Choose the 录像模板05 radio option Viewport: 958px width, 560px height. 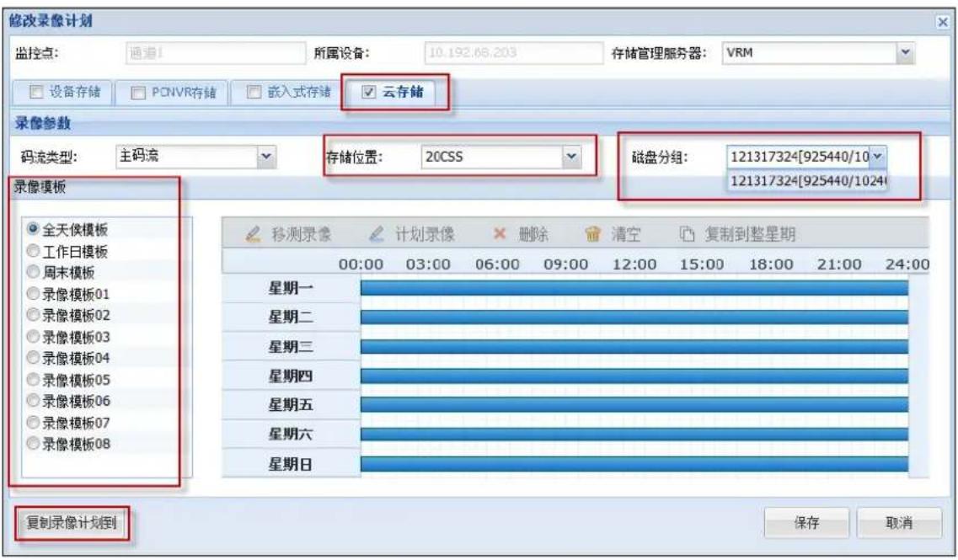coord(33,379)
